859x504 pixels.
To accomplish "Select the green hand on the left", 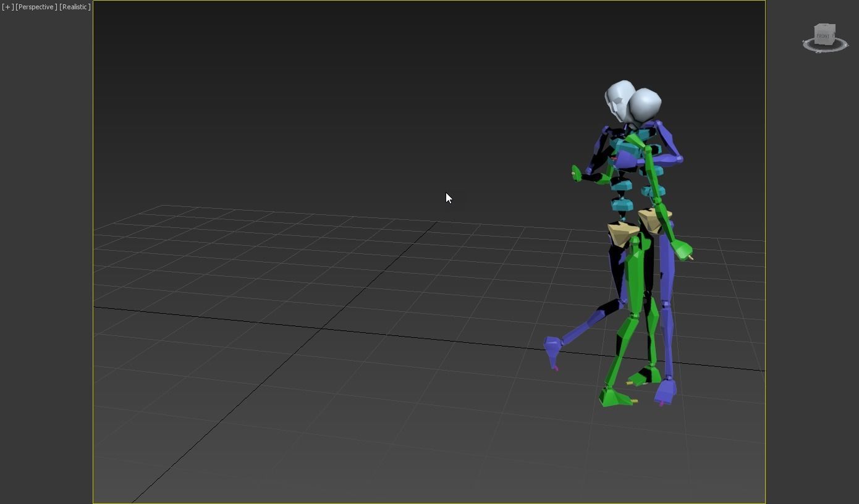I will click(577, 174).
